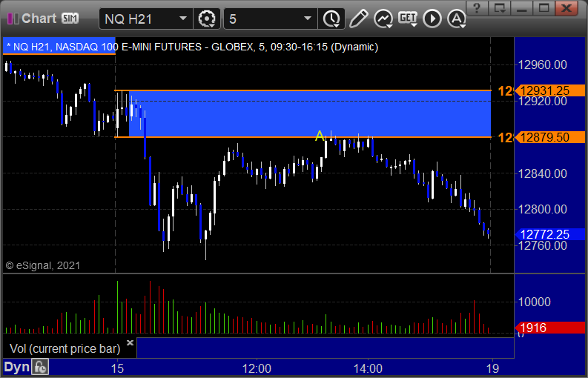This screenshot has width=588, height=378.
Task: Click the 12772.25 current price marker
Action: (549, 234)
